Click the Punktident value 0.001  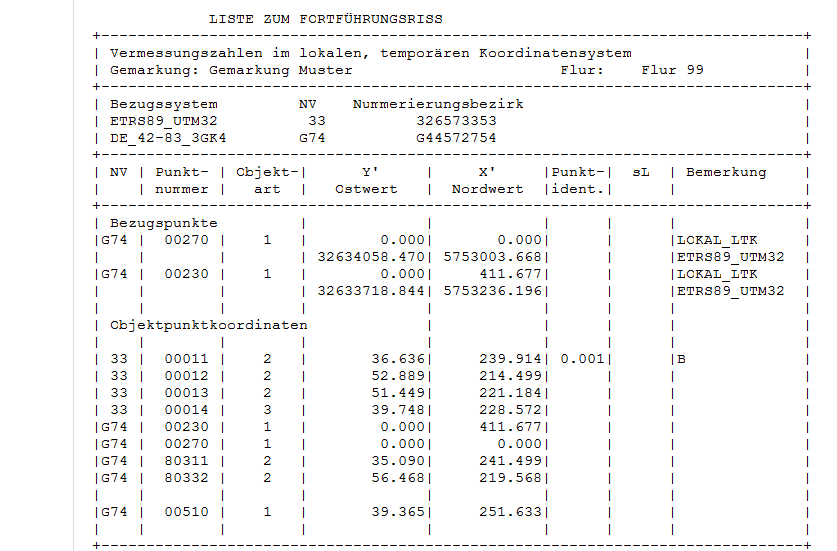click(580, 359)
